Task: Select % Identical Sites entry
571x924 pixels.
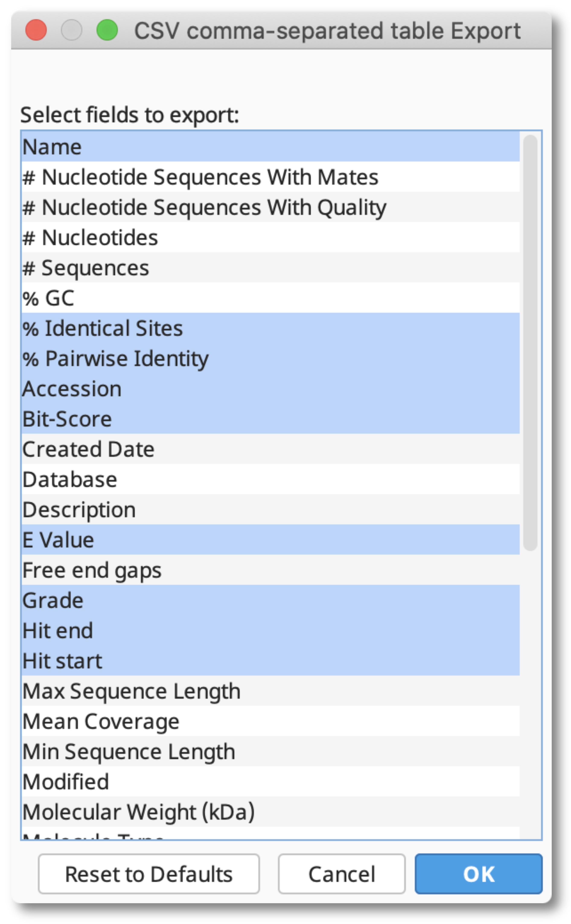Action: (270, 328)
